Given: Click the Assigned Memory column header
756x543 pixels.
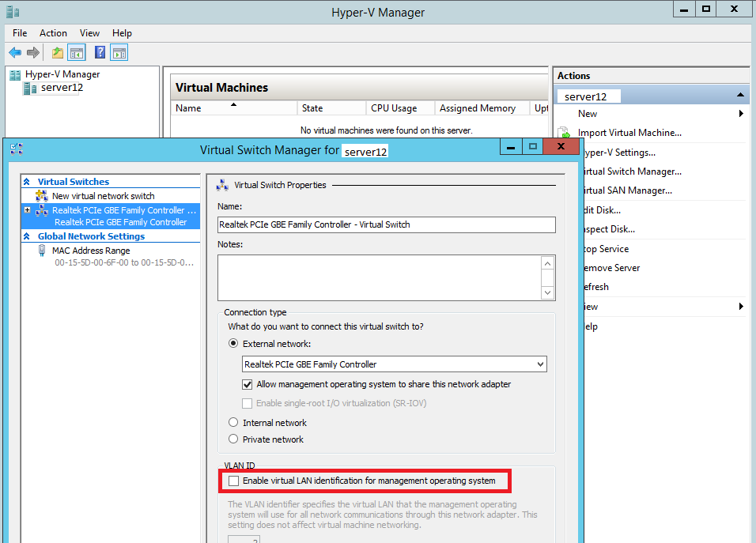Looking at the screenshot, I should 482,108.
